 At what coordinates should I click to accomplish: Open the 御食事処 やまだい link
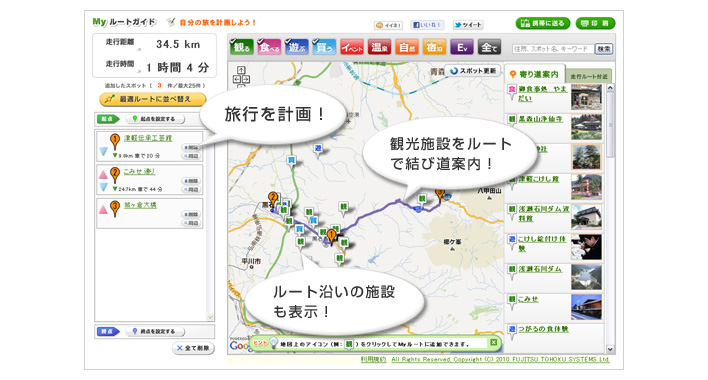pos(542,93)
